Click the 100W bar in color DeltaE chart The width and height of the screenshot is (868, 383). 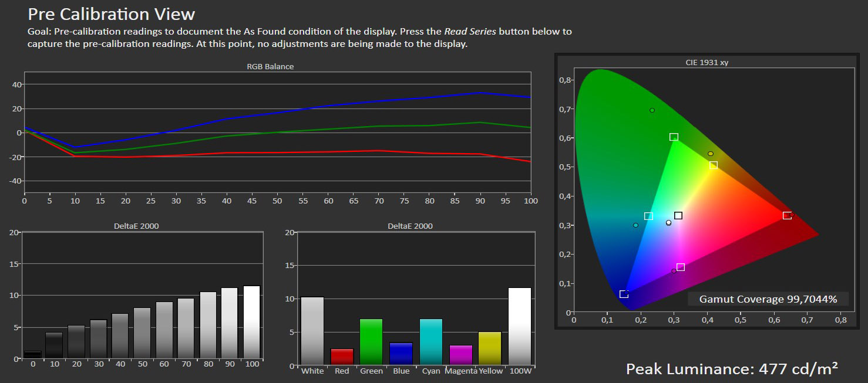[x=519, y=326]
